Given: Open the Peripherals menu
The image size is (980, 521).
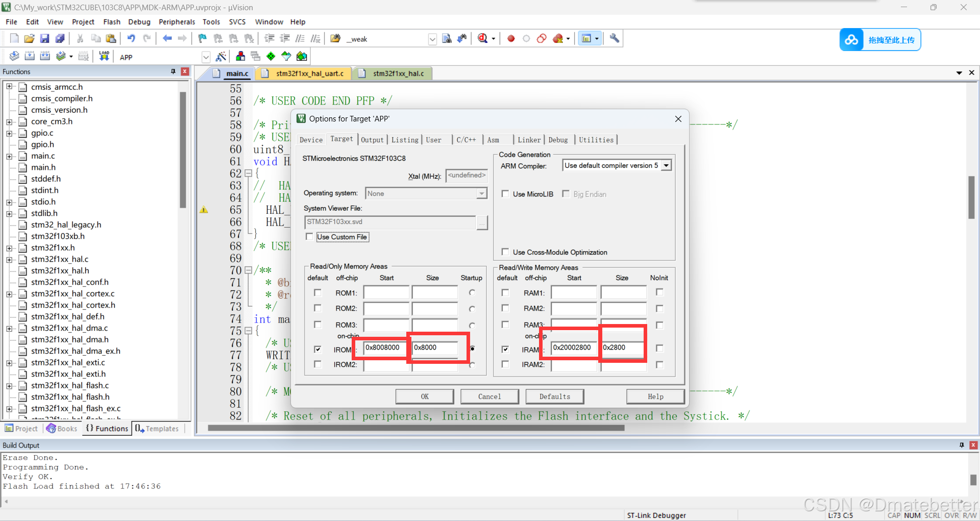Looking at the screenshot, I should 177,21.
